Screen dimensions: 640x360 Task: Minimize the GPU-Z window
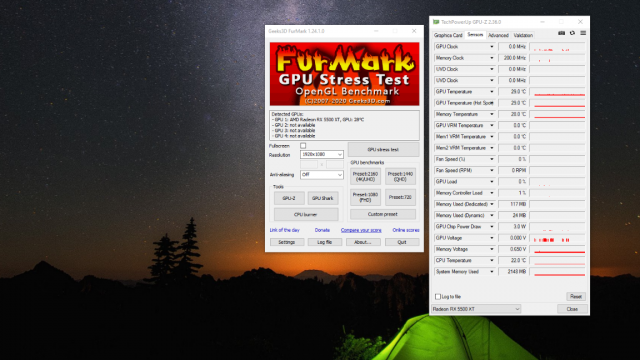542,22
